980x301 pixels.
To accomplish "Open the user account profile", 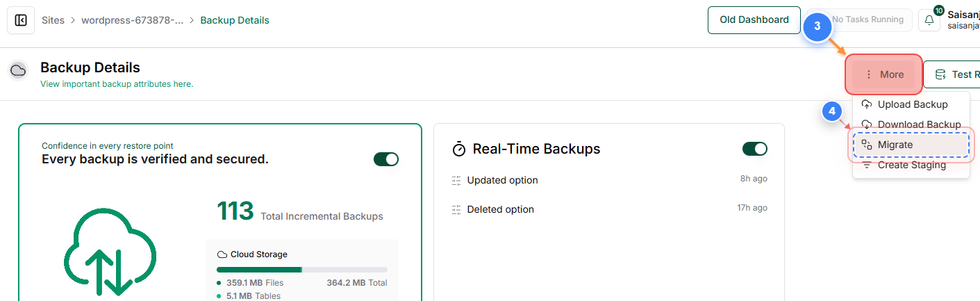I will (x=963, y=19).
